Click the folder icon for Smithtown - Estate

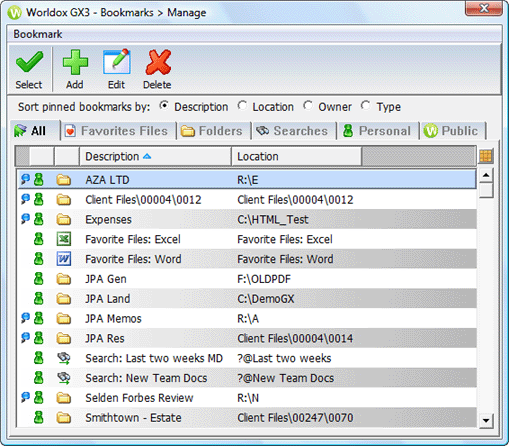(x=63, y=418)
